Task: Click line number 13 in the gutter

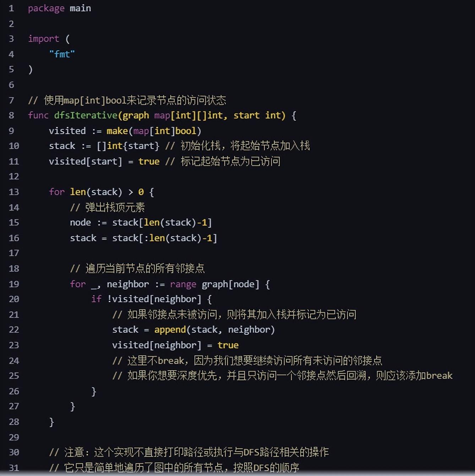Action: (x=14, y=192)
